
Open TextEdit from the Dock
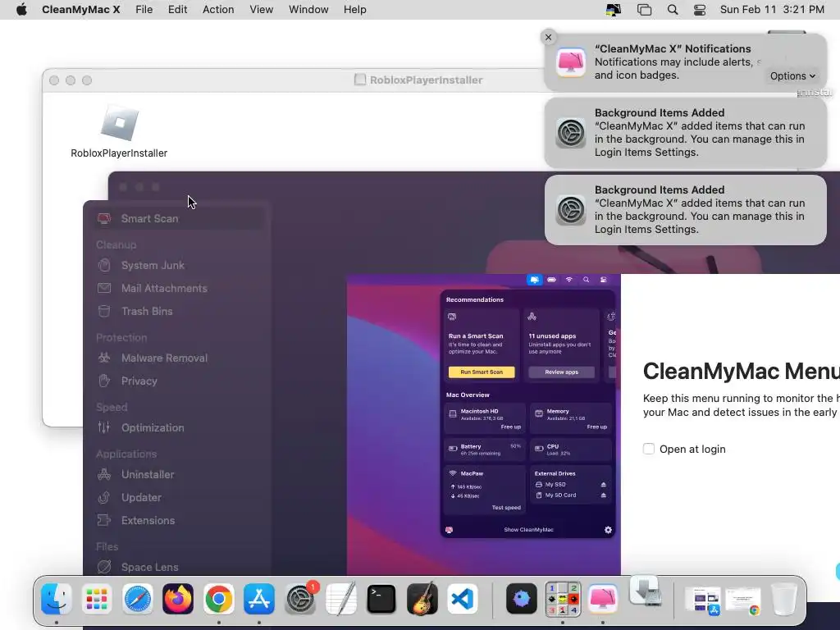[x=340, y=598]
